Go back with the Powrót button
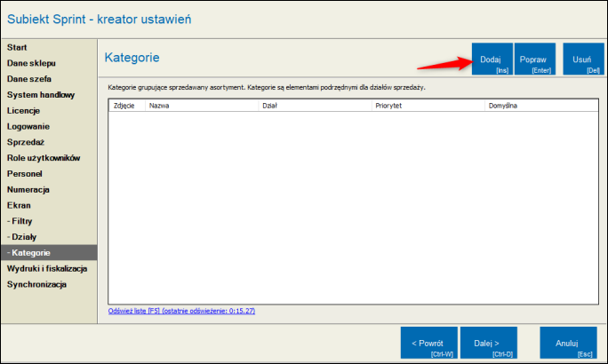 428,343
